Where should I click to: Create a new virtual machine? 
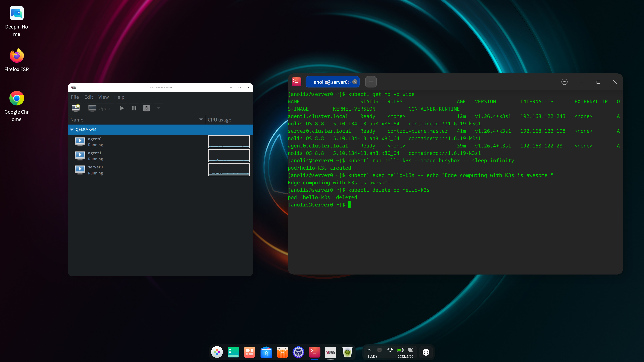point(75,108)
